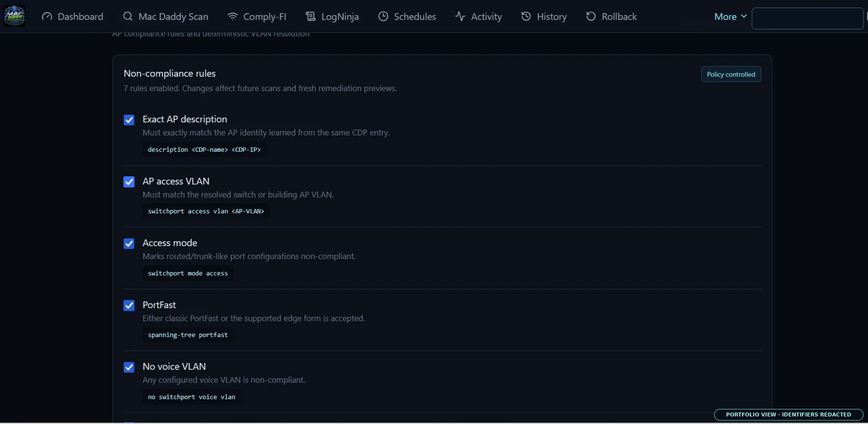Open the Rollback tab

point(611,16)
